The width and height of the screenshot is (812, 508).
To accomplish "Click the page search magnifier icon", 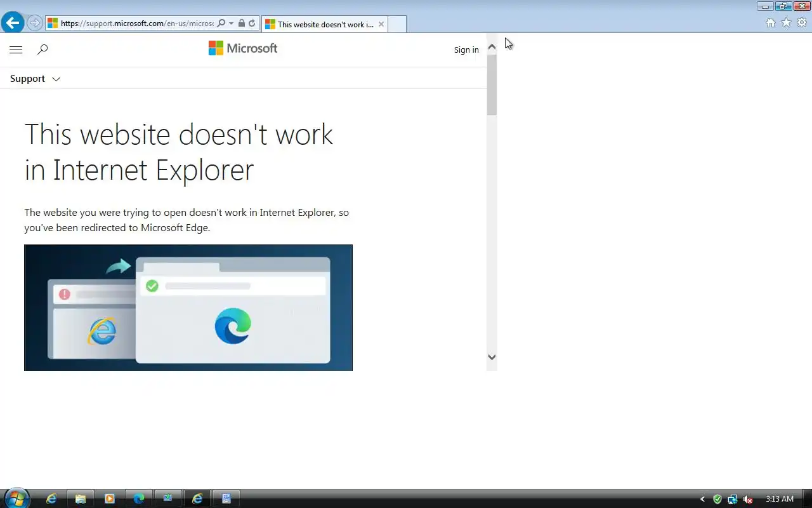I will (43, 50).
